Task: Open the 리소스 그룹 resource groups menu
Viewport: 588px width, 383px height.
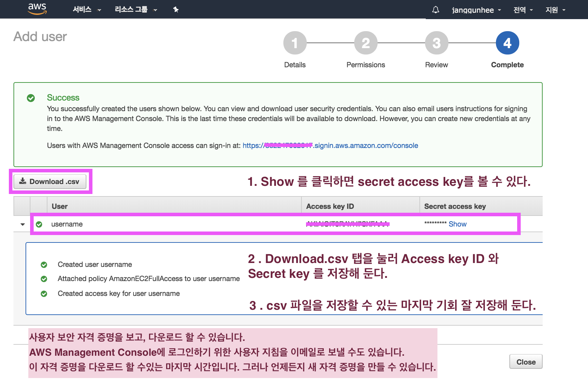Action: point(136,10)
